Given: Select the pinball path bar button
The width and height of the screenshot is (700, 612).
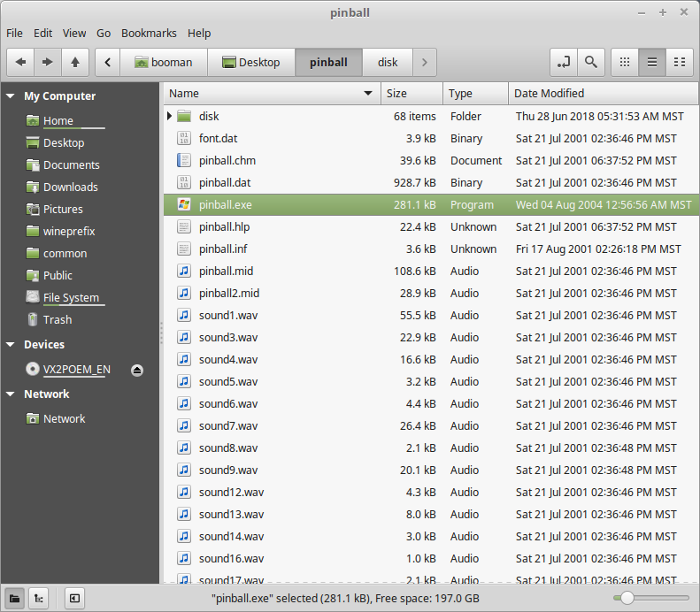Looking at the screenshot, I should (328, 62).
